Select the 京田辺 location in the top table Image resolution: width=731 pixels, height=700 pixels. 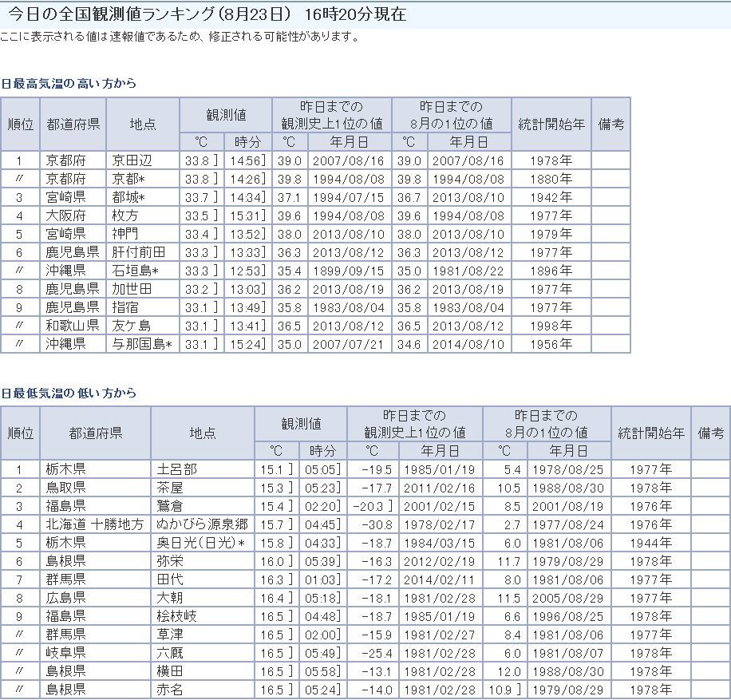[131, 160]
